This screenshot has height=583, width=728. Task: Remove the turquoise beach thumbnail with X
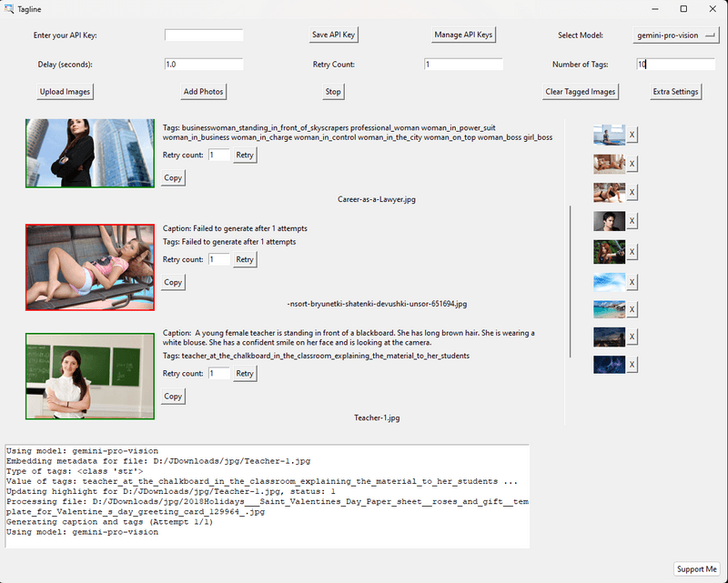tap(632, 309)
